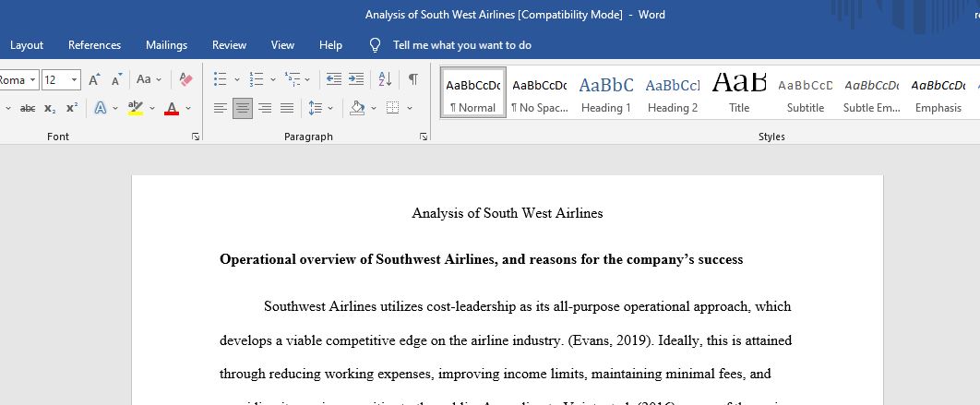This screenshot has width=980, height=405.
Task: Align text to the right
Action: (265, 108)
